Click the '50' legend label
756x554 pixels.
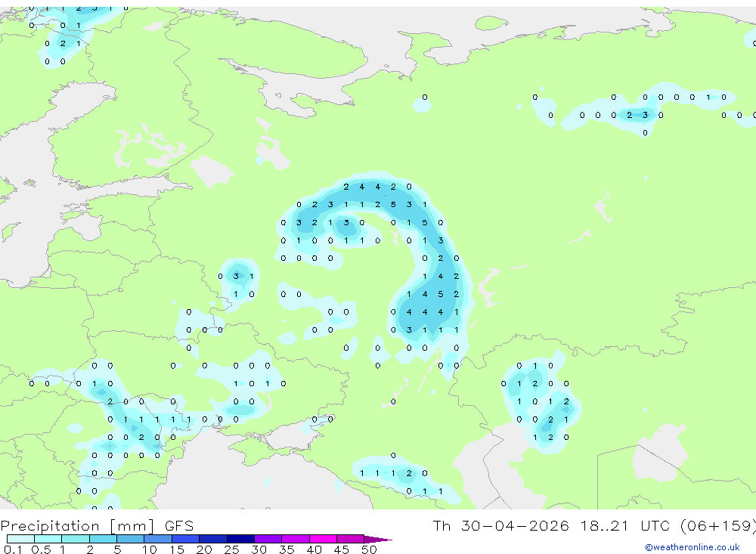(369, 549)
